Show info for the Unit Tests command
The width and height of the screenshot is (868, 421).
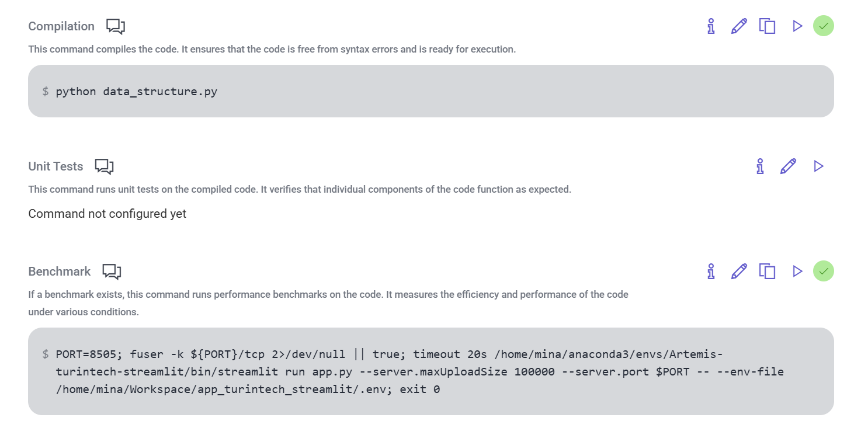pyautogui.click(x=760, y=166)
